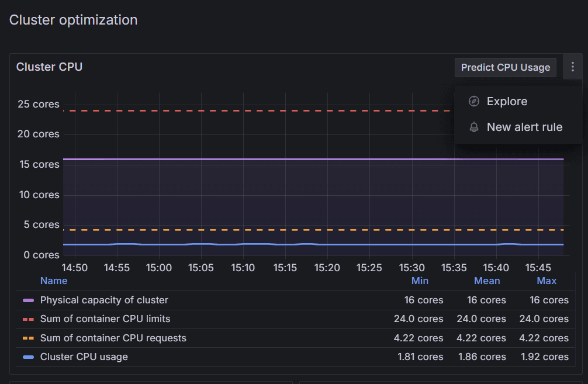
Task: Click the New alert rule bell icon
Action: pos(474,127)
